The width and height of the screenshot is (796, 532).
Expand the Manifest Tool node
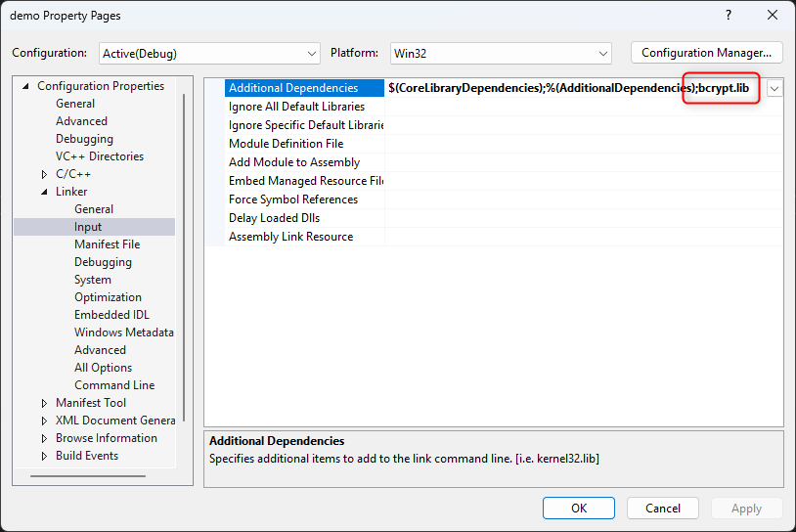point(44,403)
